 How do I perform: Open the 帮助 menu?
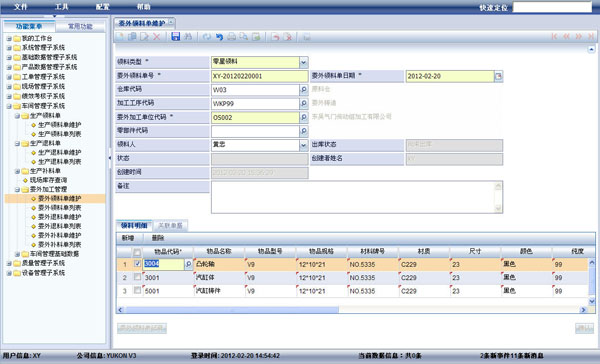pos(143,7)
